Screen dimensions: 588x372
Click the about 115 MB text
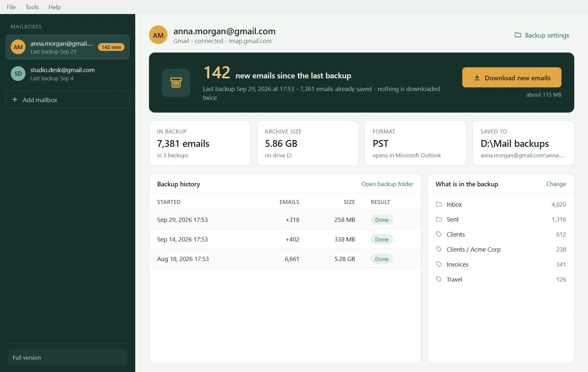(x=544, y=95)
